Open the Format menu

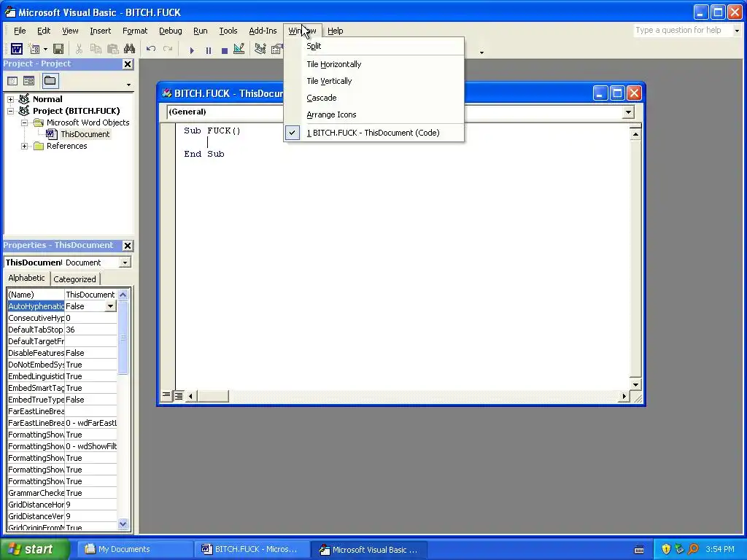(135, 31)
